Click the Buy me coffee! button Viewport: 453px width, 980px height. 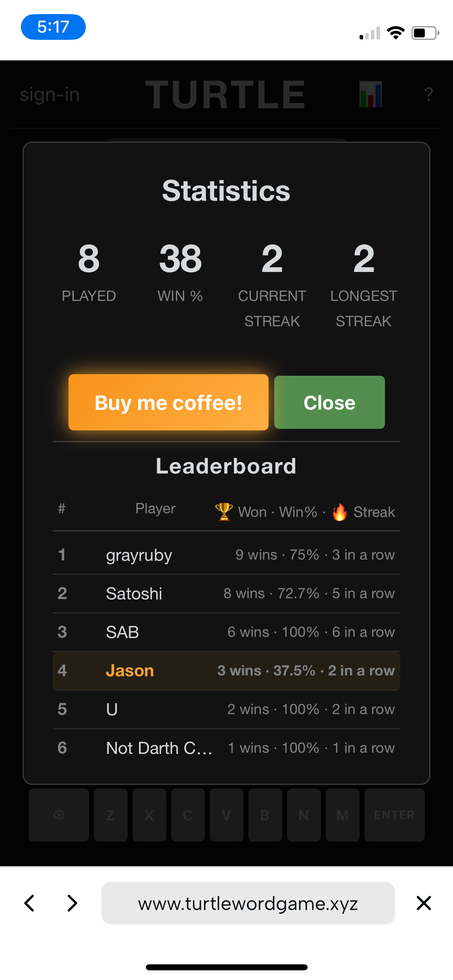point(168,402)
